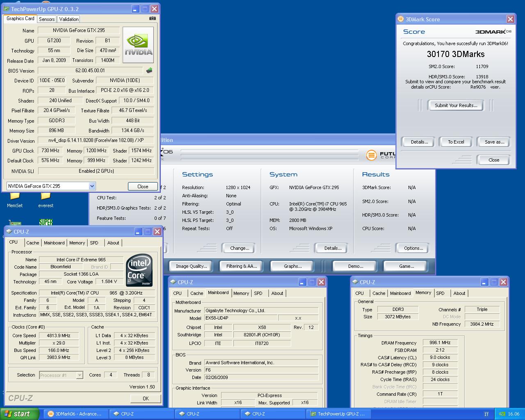Click the 16.06 taskbar clock

point(514,414)
